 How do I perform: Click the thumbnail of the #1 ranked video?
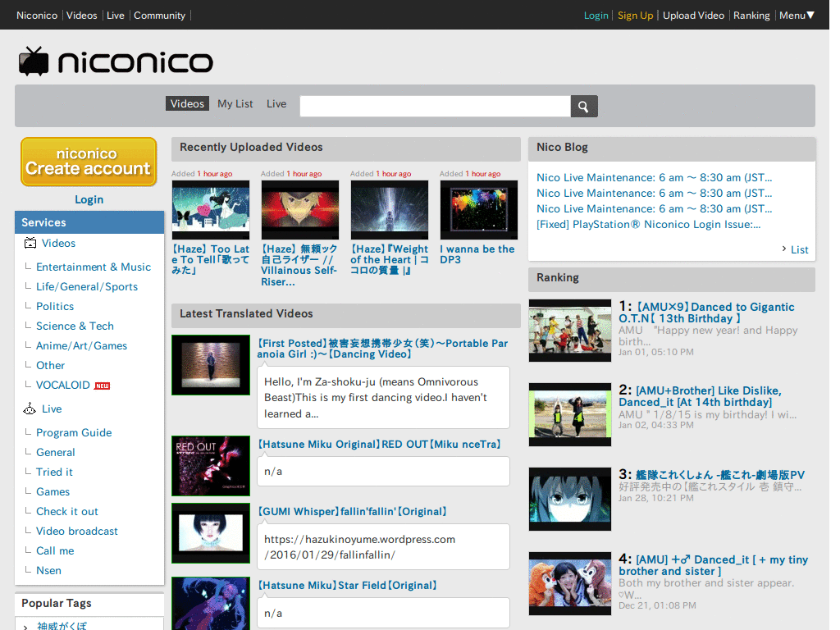click(570, 331)
